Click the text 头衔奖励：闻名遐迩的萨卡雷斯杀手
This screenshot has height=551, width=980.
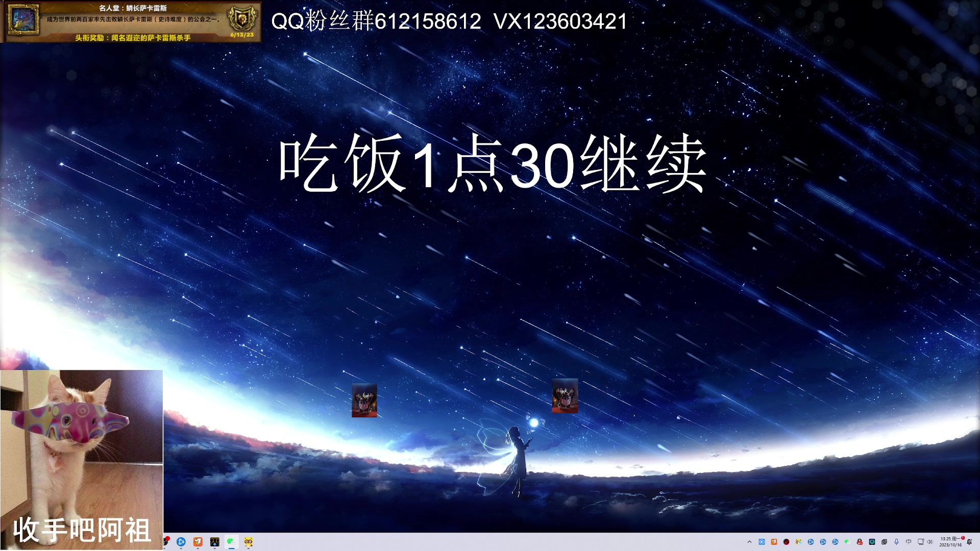point(133,38)
